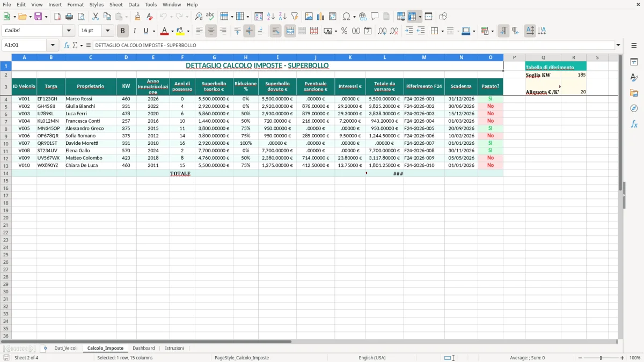This screenshot has height=362, width=644.
Task: Insert a comment using the speech bubble icon
Action: tap(375, 17)
